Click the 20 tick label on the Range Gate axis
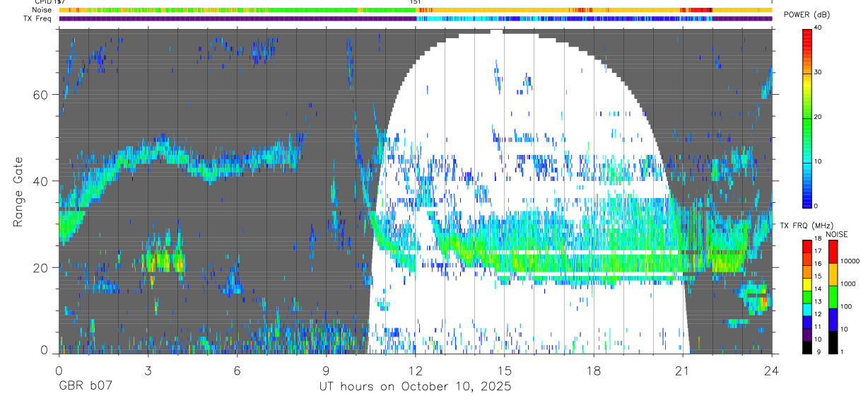 (x=42, y=267)
